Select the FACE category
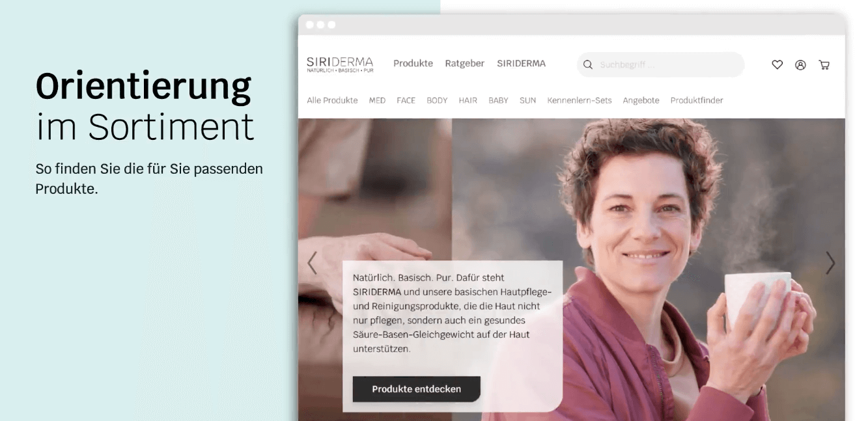The height and width of the screenshot is (421, 868). 406,100
